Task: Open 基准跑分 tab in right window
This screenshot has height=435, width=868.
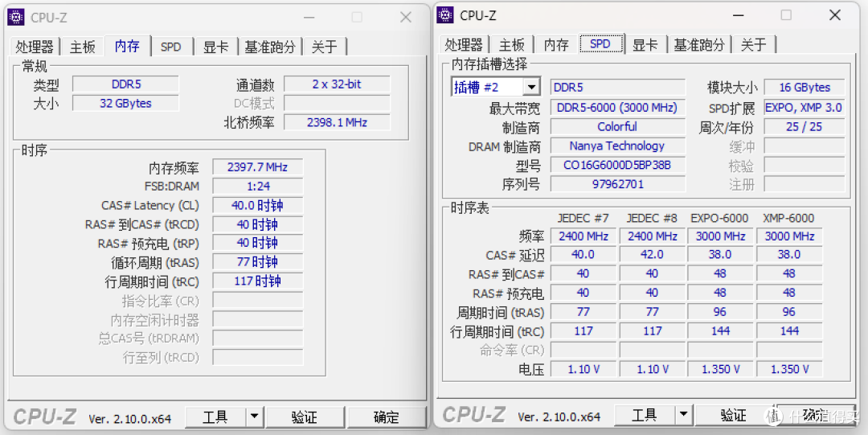Action: [699, 44]
